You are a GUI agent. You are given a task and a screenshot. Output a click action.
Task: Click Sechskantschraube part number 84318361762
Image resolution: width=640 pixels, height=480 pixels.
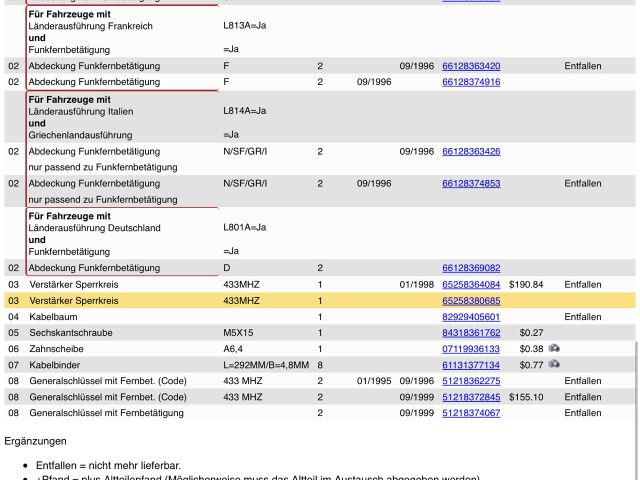point(471,333)
